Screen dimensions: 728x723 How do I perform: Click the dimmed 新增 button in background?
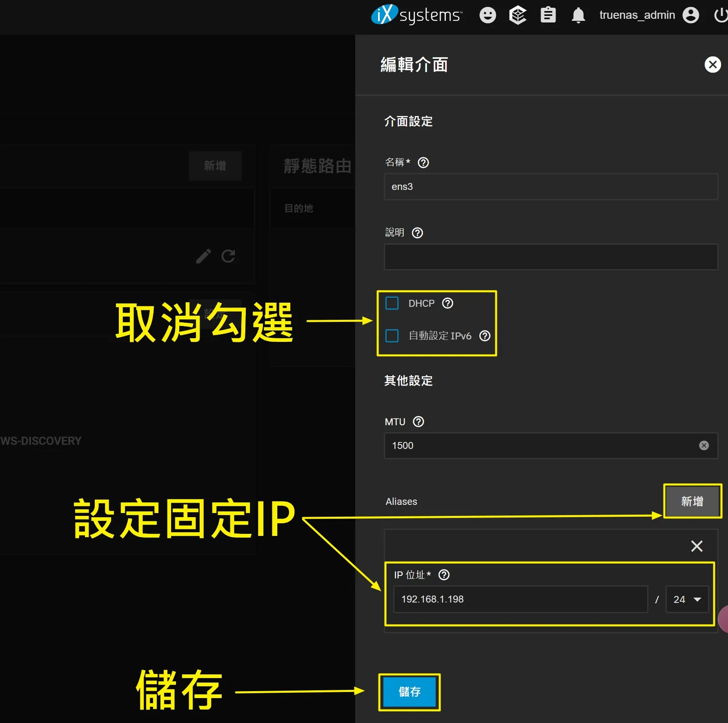[x=215, y=166]
